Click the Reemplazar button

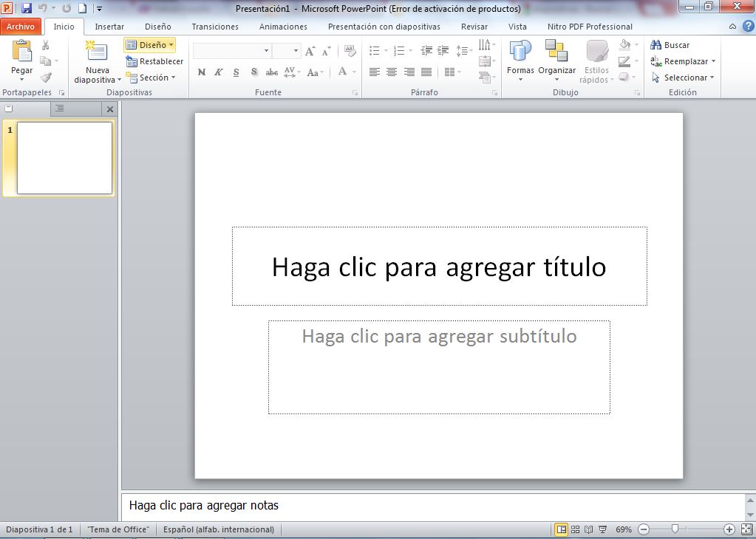point(684,61)
